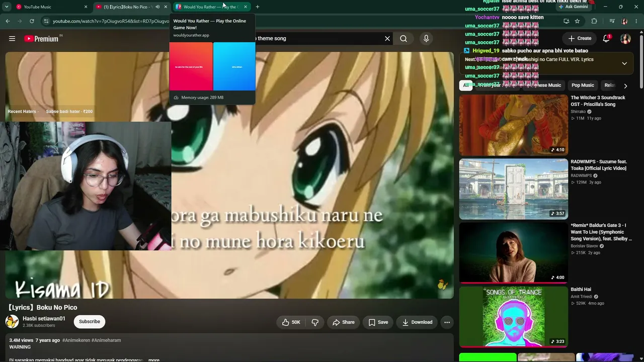Dislike the video with thumbs down

click(x=315, y=322)
